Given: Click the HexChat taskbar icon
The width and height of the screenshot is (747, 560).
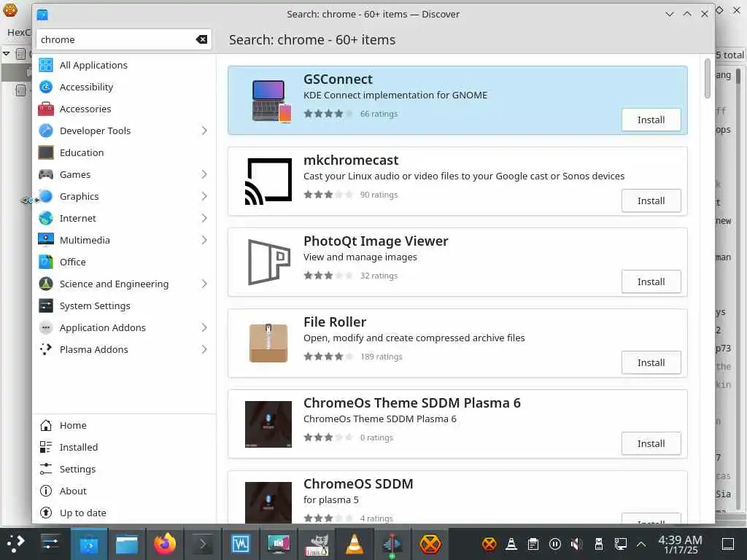Looking at the screenshot, I should pyautogui.click(x=430, y=544).
